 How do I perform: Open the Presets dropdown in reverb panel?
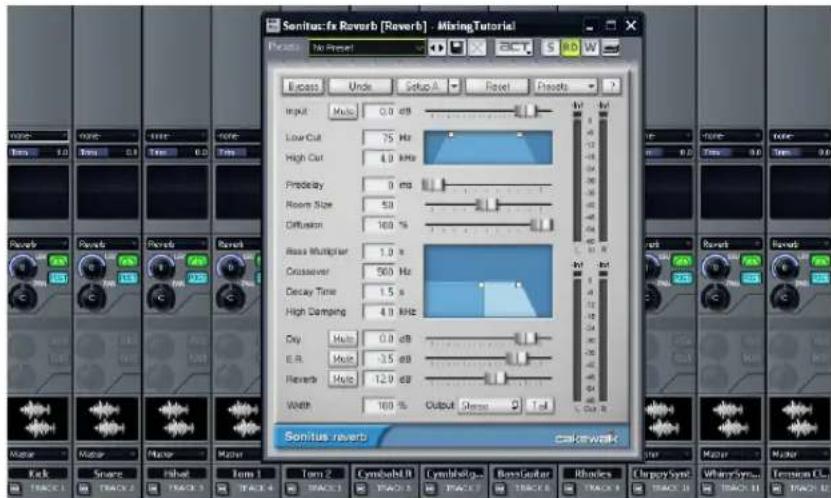click(x=565, y=86)
